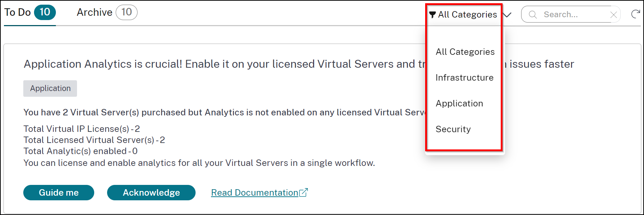Choose All Categories in the dropdown list
The image size is (644, 215).
pyautogui.click(x=465, y=52)
